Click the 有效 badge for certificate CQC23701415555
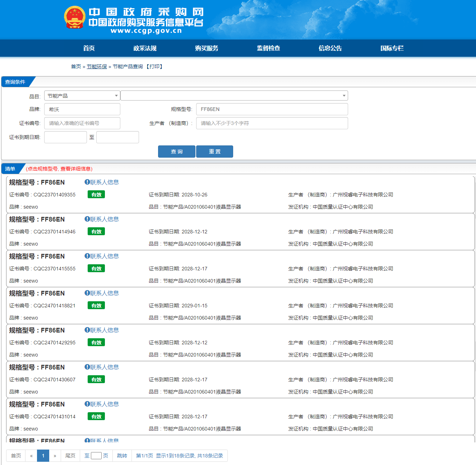Screen dimensions: 476x465 click(96, 269)
